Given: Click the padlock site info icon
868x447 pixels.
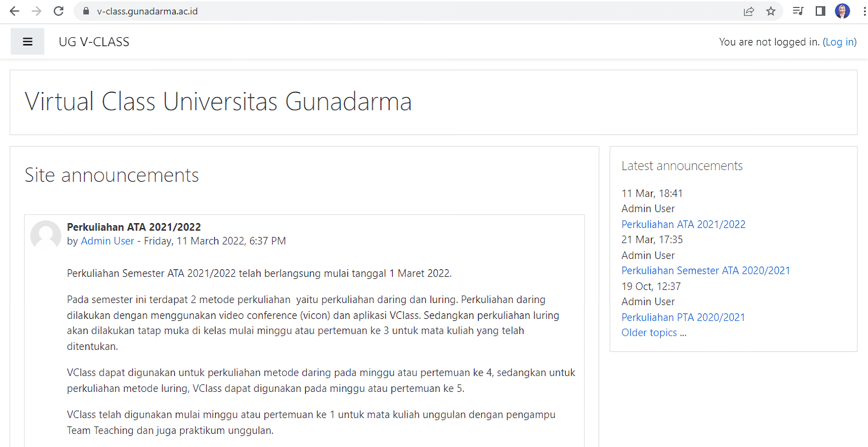Looking at the screenshot, I should point(86,11).
